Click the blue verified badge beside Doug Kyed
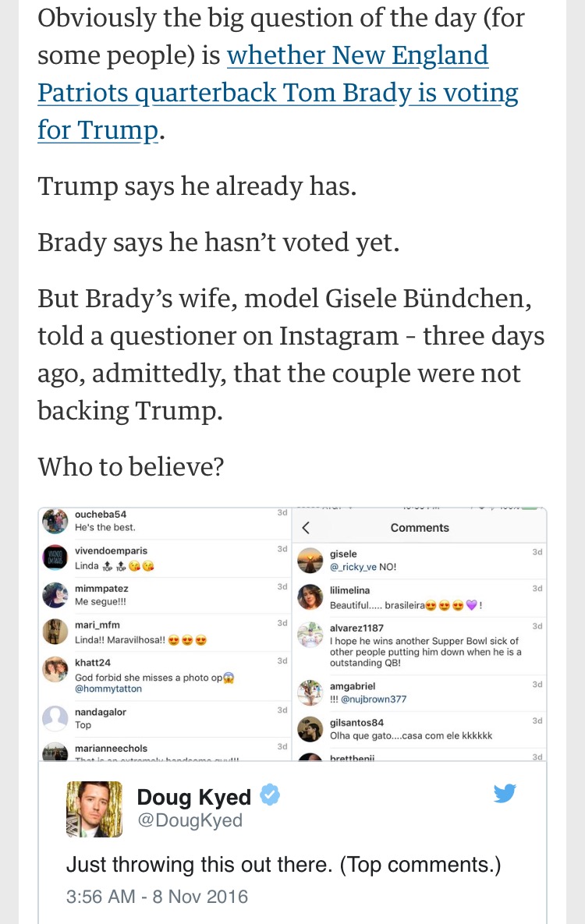 (x=270, y=795)
